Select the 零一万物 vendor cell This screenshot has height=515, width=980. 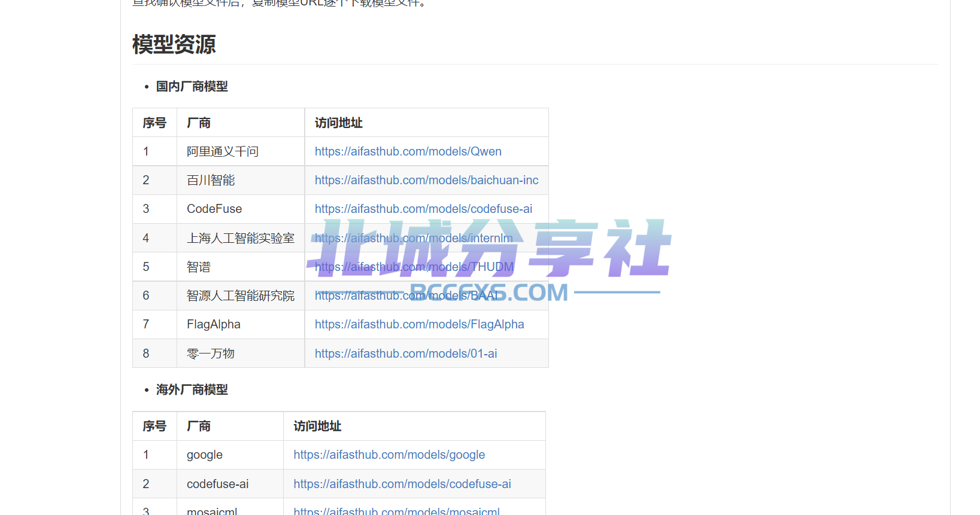point(241,354)
